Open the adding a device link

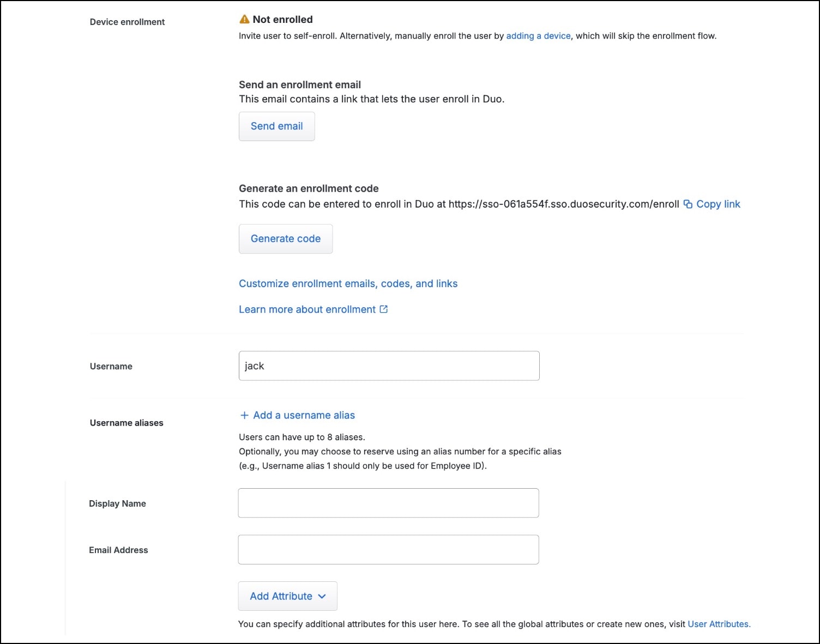click(538, 36)
